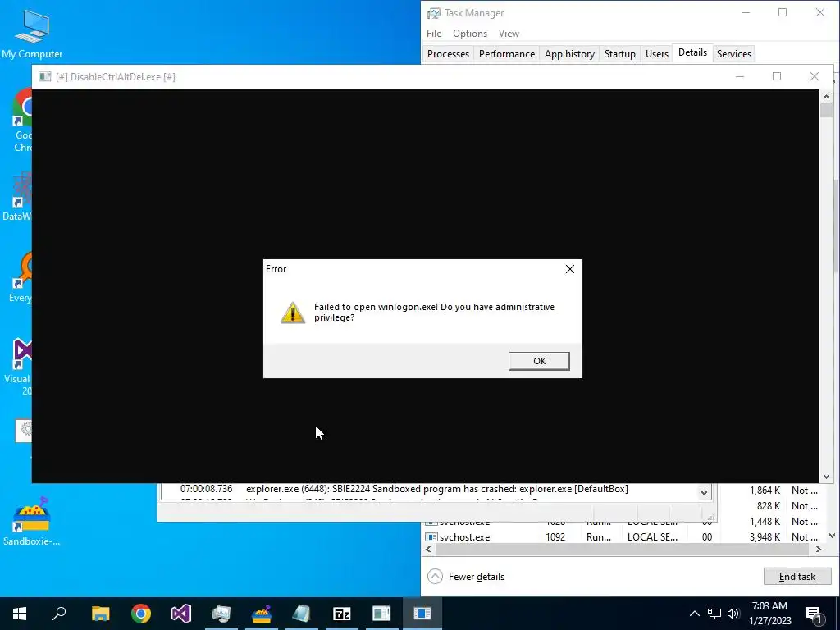
Task: Select the Visual Studio desktop shortcut
Action: click(18, 367)
